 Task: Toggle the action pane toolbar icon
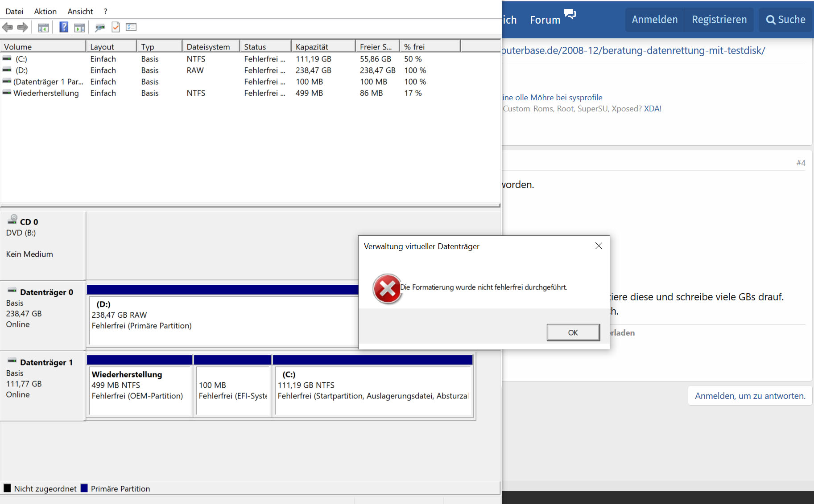[x=79, y=28]
